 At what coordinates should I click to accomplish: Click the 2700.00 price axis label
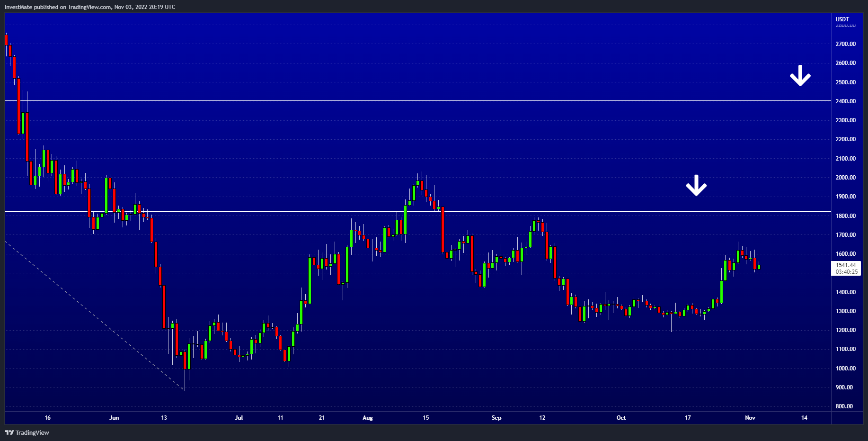[846, 44]
